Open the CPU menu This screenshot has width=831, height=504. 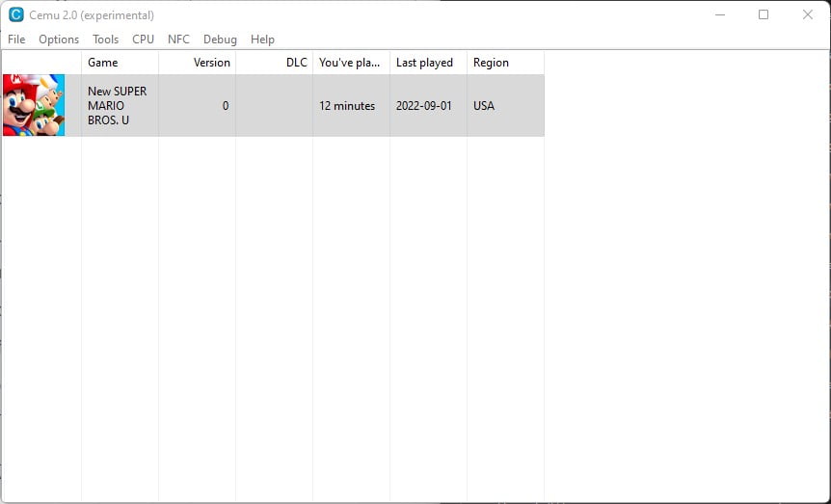point(143,40)
